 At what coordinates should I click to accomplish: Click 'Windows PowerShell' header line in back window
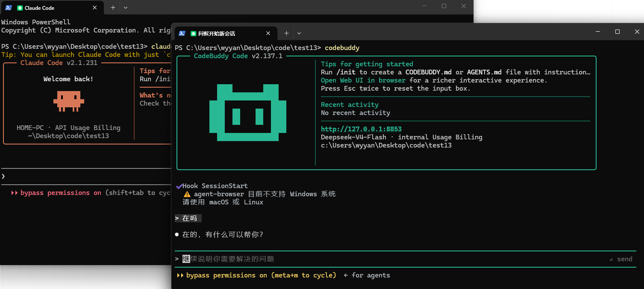coord(36,22)
